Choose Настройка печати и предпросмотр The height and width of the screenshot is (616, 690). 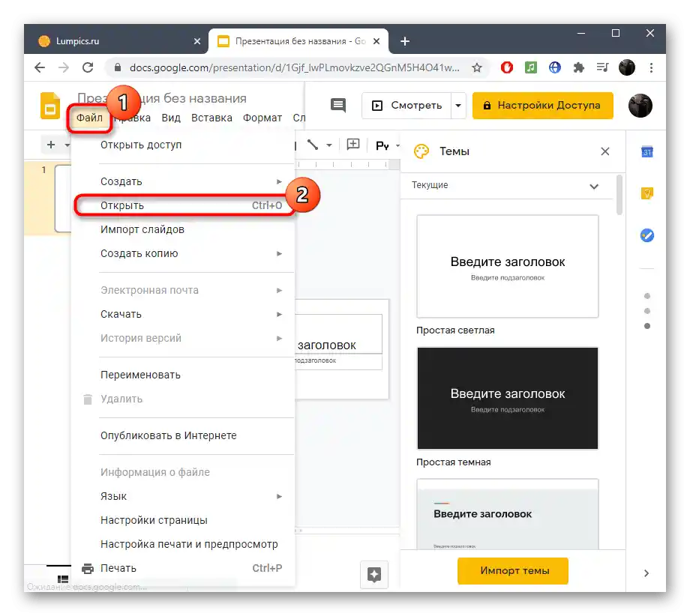[x=183, y=544]
